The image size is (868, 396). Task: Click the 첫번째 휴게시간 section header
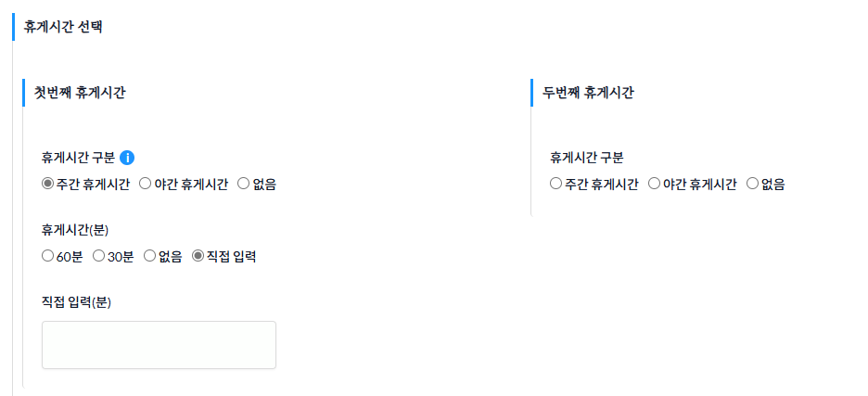tap(80, 93)
